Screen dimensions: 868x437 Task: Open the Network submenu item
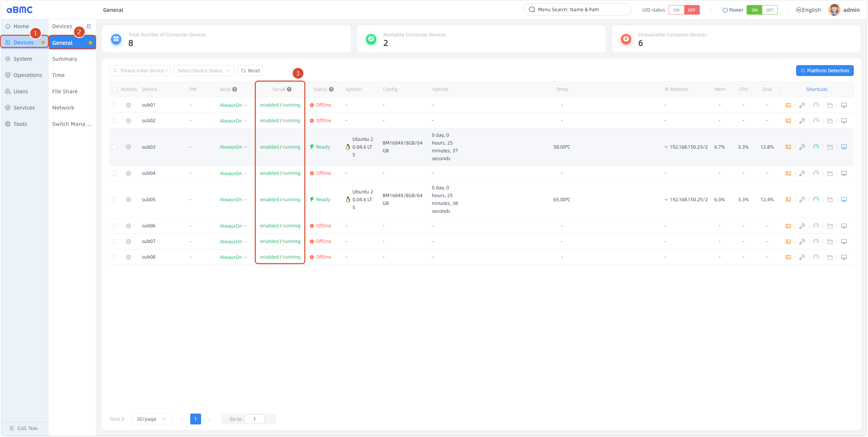[72, 108]
